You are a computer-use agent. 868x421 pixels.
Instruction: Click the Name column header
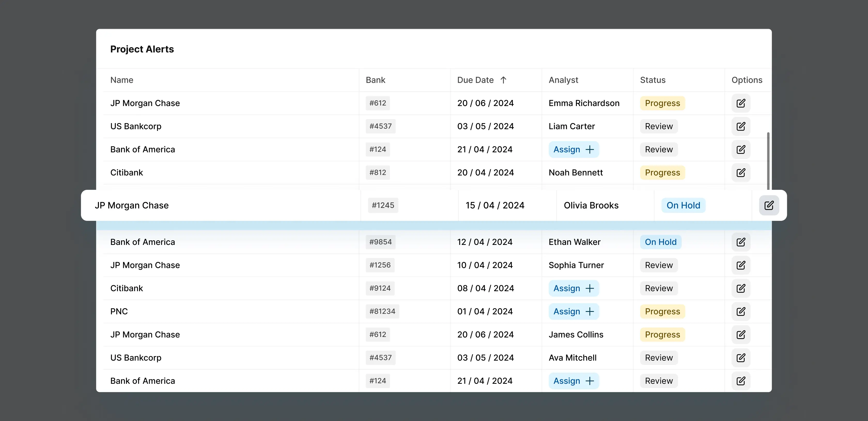(122, 80)
